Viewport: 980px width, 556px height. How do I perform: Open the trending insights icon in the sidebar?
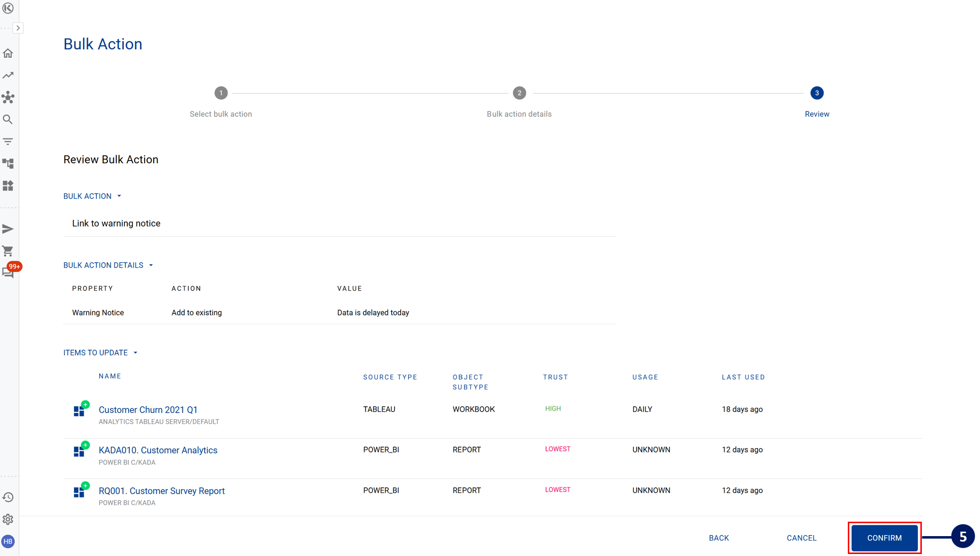[x=8, y=76]
